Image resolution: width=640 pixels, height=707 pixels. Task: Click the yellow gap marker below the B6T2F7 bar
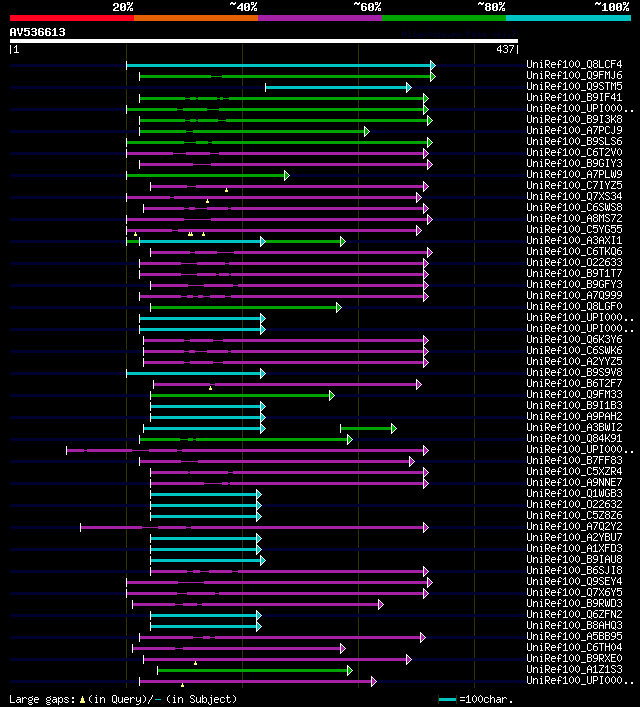(211, 388)
